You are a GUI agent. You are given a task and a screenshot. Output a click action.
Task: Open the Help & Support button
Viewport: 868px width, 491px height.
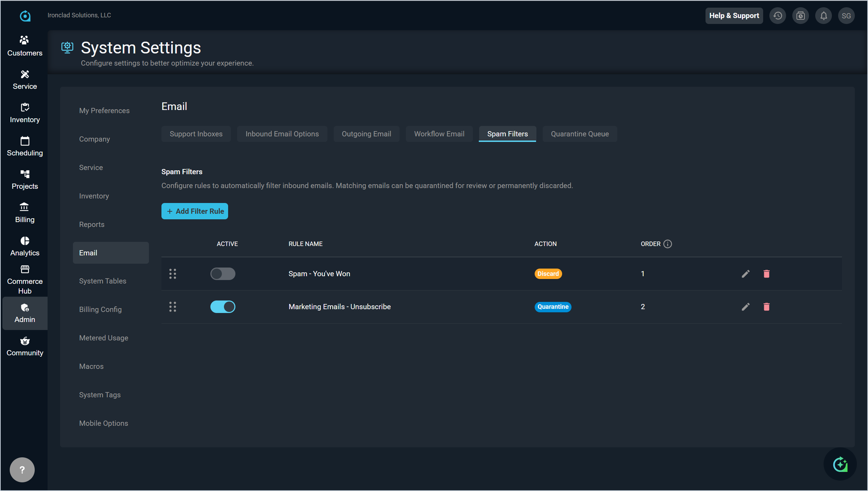[734, 16]
